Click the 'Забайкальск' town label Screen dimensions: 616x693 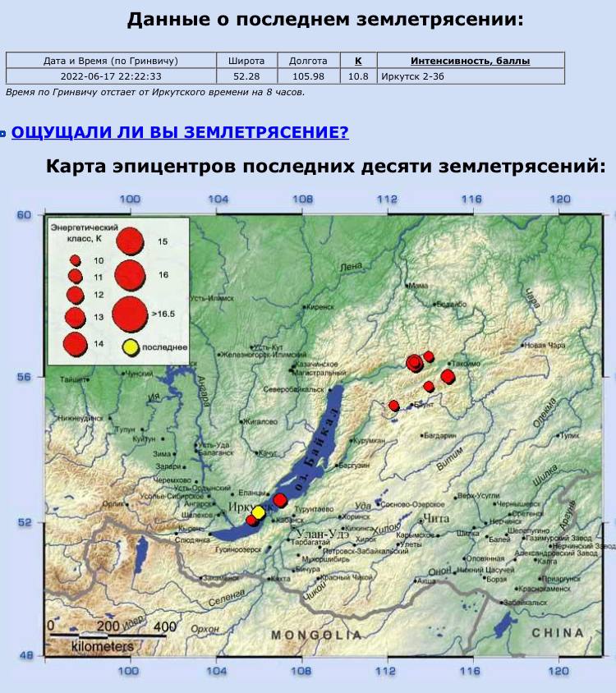(526, 603)
